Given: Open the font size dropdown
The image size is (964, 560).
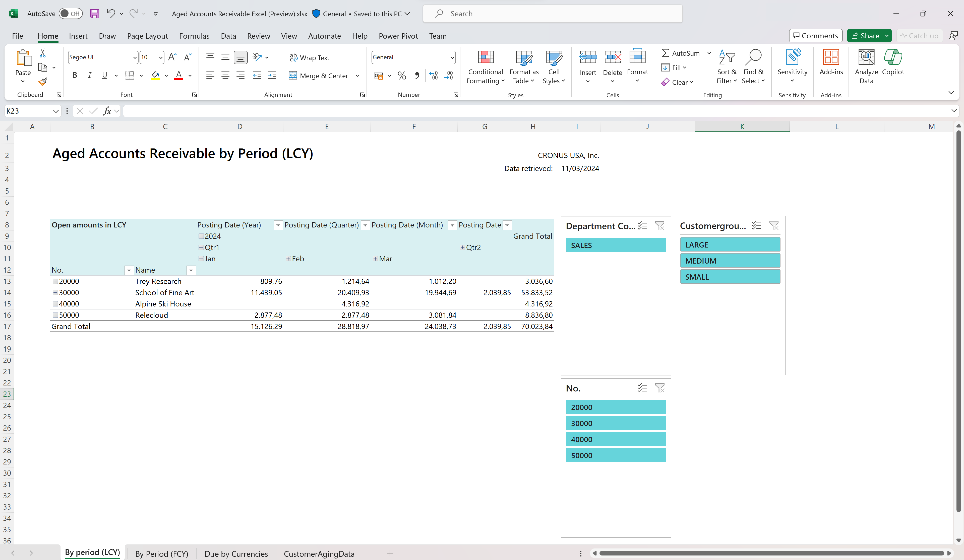Looking at the screenshot, I should (161, 57).
